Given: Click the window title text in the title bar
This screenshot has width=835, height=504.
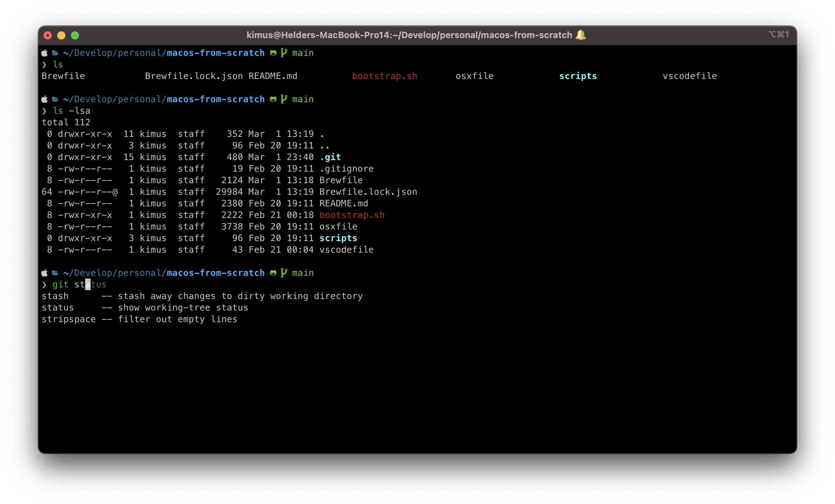Looking at the screenshot, I should click(409, 35).
